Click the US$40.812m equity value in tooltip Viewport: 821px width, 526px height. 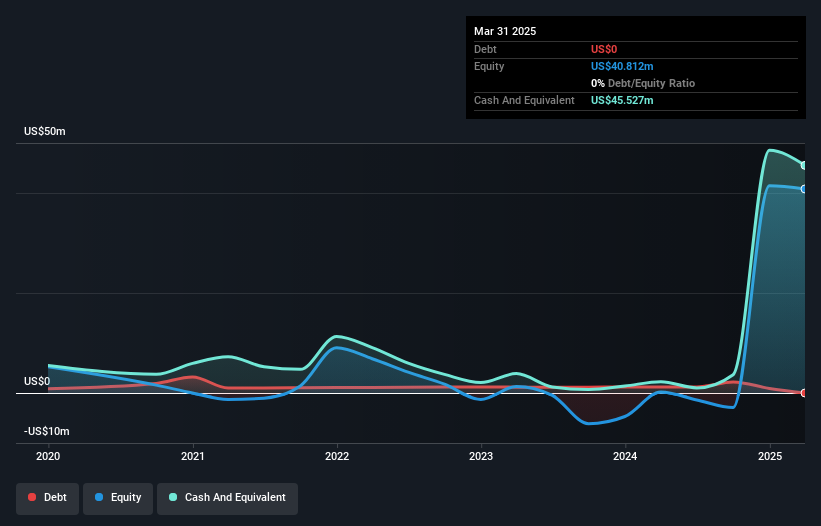coord(622,66)
